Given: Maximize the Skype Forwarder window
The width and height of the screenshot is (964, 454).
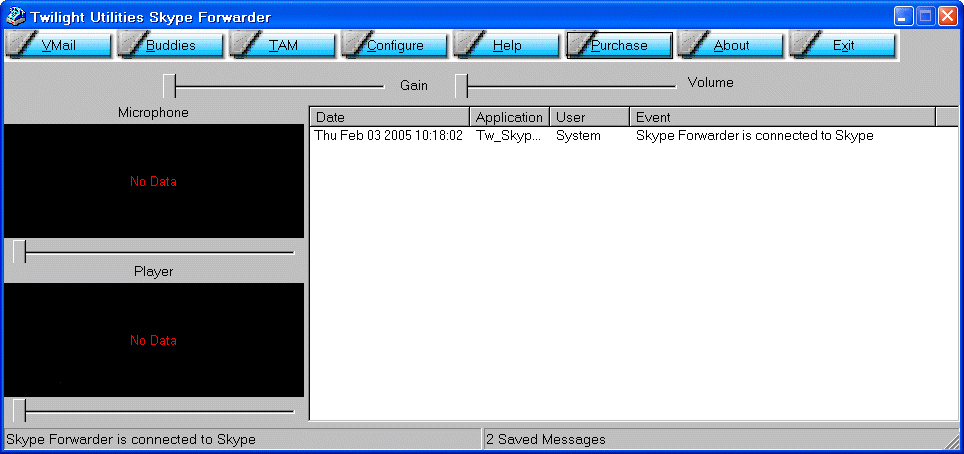Looking at the screenshot, I should click(925, 17).
